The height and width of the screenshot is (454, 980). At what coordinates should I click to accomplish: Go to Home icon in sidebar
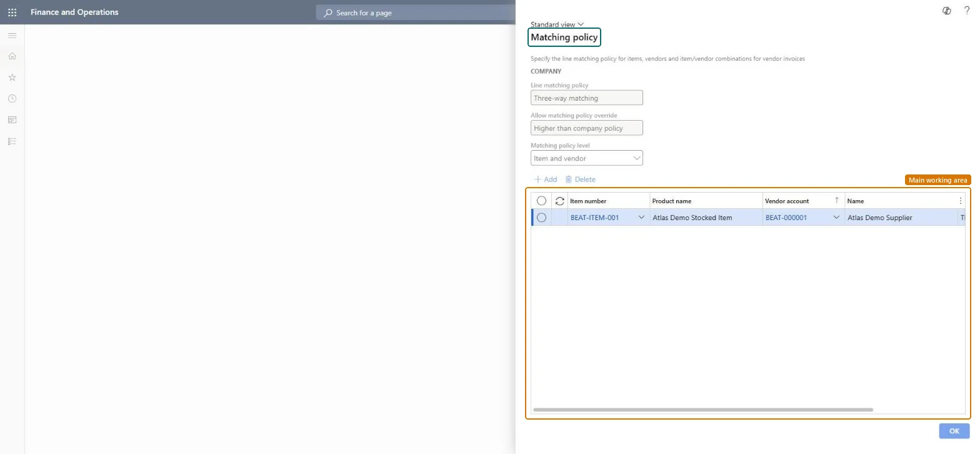(x=12, y=56)
